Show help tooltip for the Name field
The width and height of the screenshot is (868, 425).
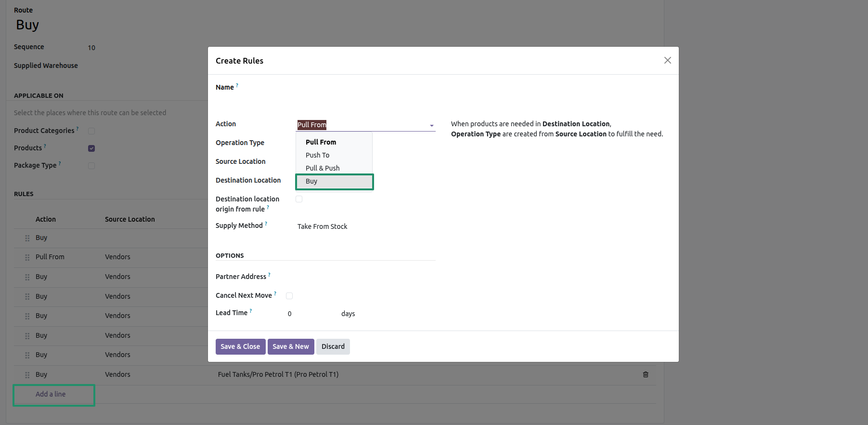[x=237, y=85]
